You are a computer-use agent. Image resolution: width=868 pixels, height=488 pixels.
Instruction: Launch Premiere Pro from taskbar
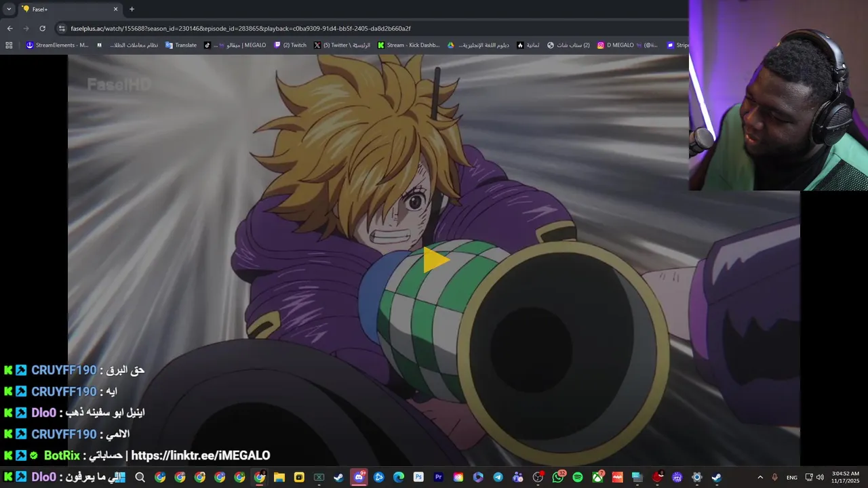pyautogui.click(x=438, y=477)
